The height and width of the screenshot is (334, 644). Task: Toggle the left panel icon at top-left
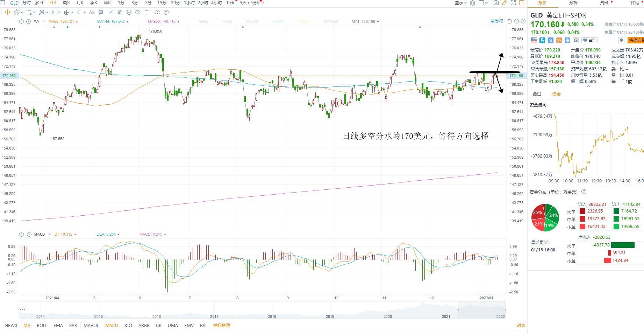point(2,3)
